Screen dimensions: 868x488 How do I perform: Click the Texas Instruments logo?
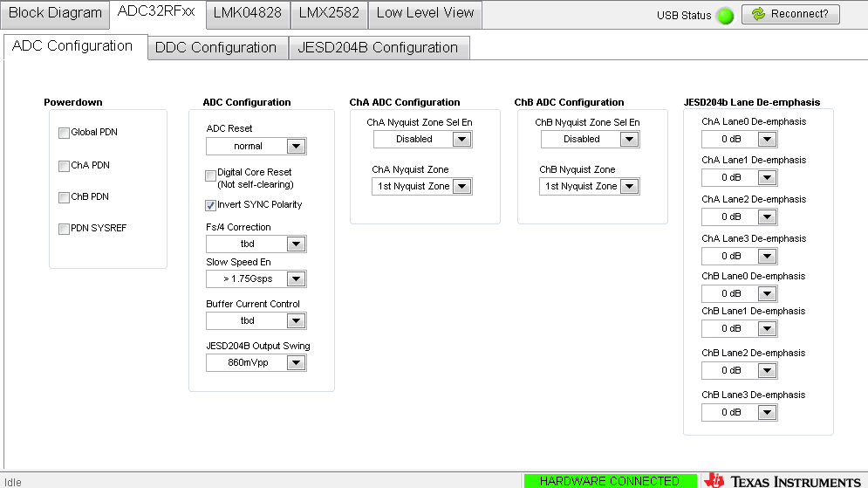pos(783,481)
